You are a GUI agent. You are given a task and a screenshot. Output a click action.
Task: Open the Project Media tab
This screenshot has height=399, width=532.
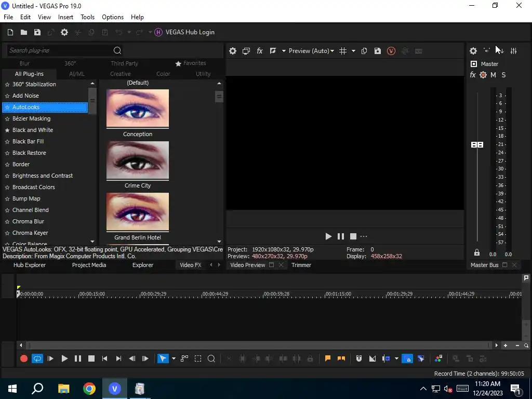(x=89, y=265)
